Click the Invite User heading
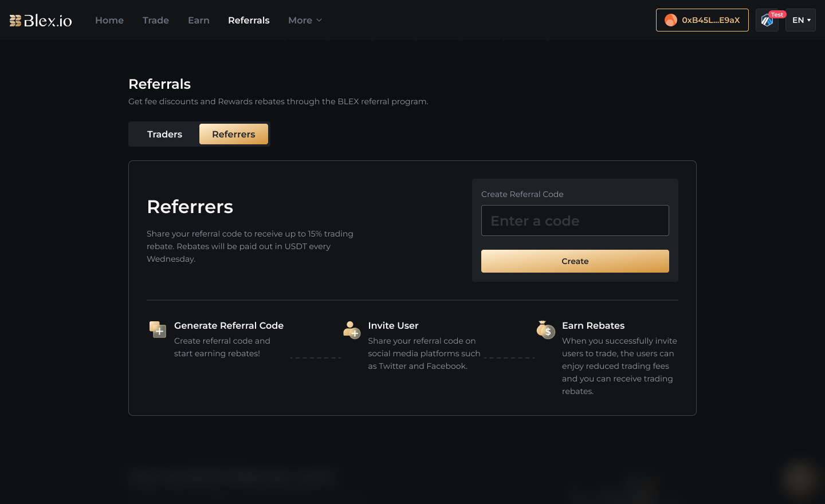 point(393,325)
